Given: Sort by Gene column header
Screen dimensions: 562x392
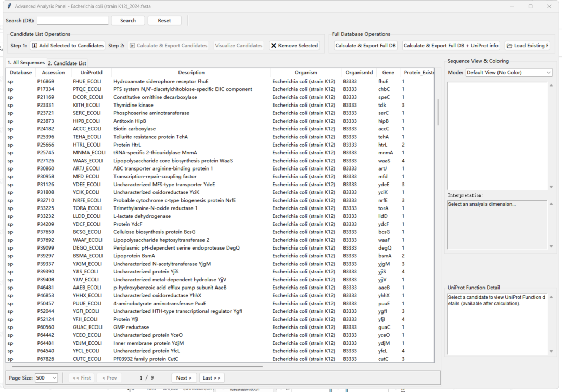Looking at the screenshot, I should click(x=388, y=72).
